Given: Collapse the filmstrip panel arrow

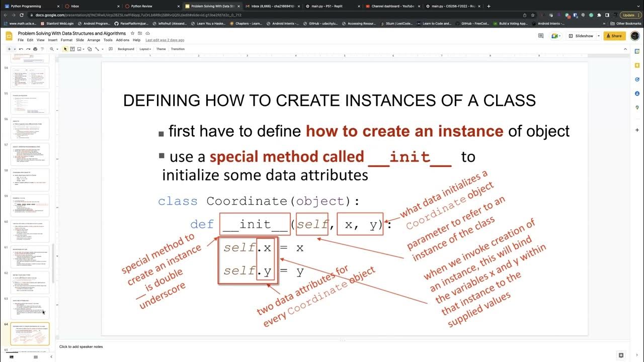Looking at the screenshot, I should [x=52, y=356].
